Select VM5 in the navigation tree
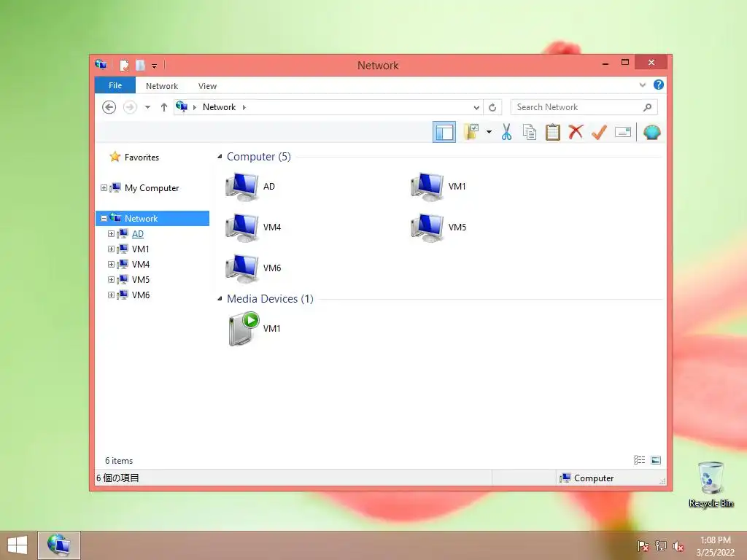The image size is (747, 560). 141,279
